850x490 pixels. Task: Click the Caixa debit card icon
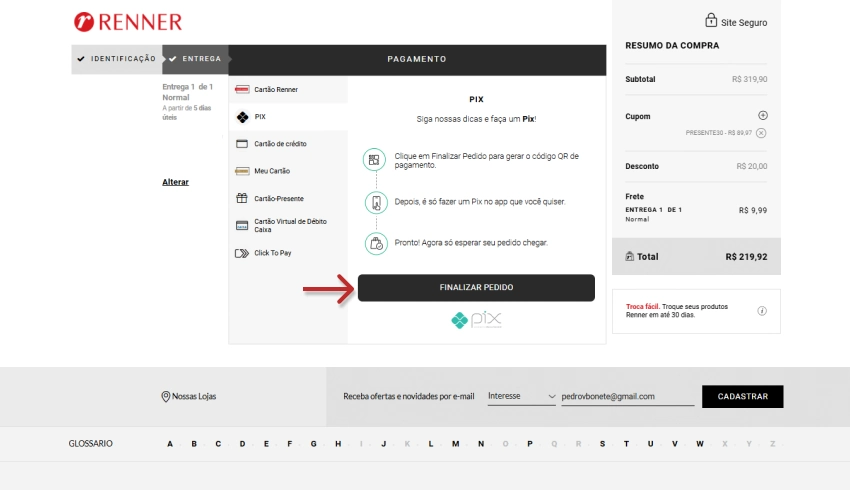tap(242, 225)
